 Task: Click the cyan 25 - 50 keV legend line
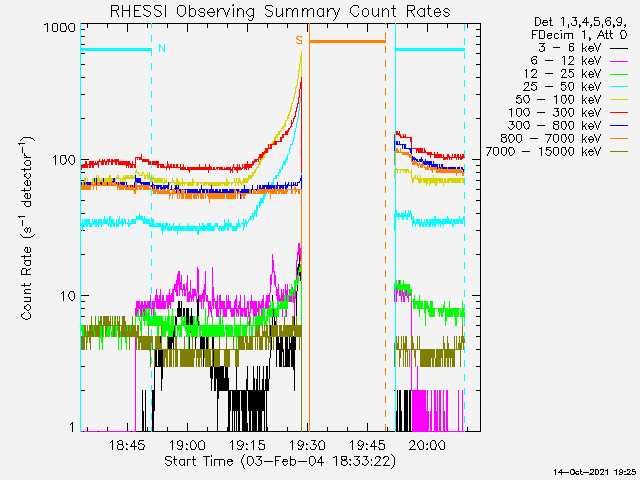click(x=618, y=87)
